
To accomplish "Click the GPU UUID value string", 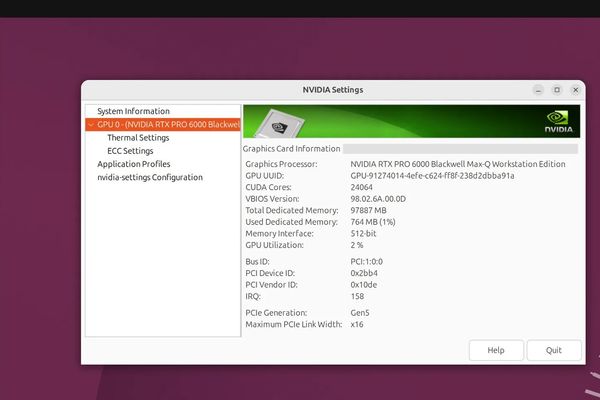I will click(x=432, y=176).
